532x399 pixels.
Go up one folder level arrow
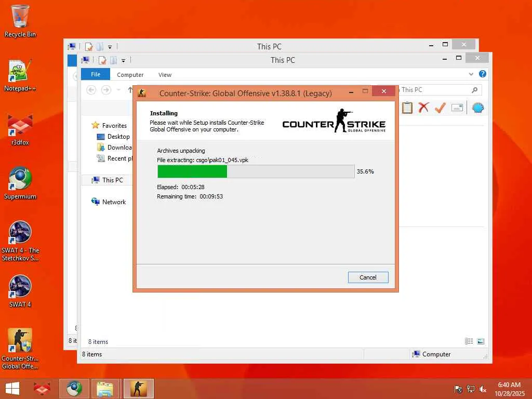pyautogui.click(x=130, y=90)
